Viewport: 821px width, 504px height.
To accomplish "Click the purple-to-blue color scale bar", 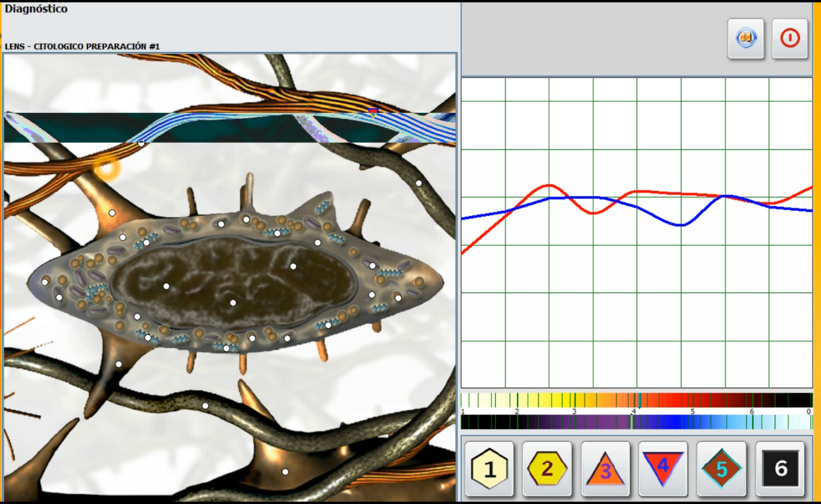I will [636, 422].
